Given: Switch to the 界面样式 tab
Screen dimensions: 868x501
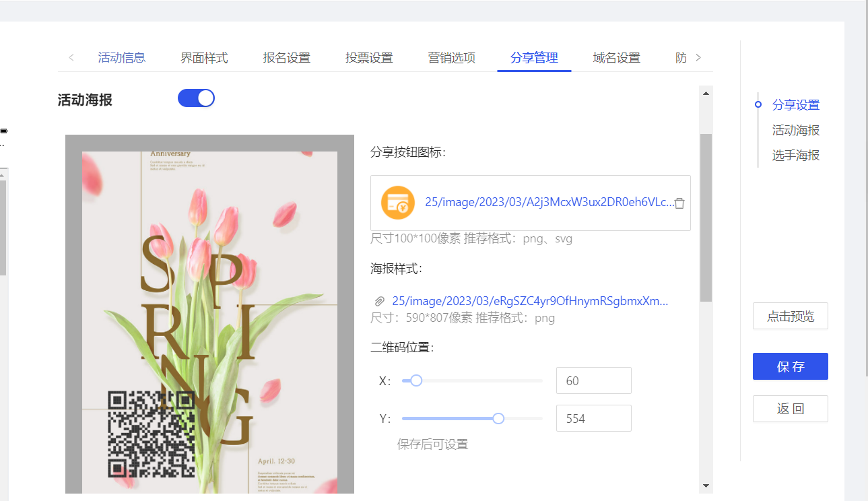Looking at the screenshot, I should coord(204,58).
